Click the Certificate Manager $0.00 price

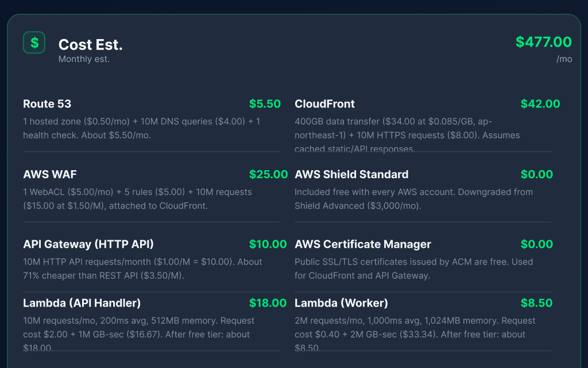tap(537, 244)
